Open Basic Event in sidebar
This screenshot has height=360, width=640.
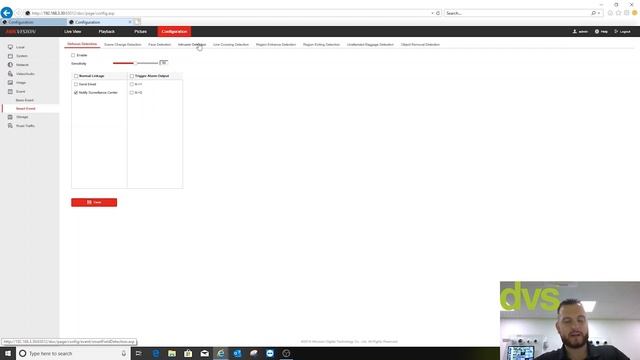click(x=24, y=100)
